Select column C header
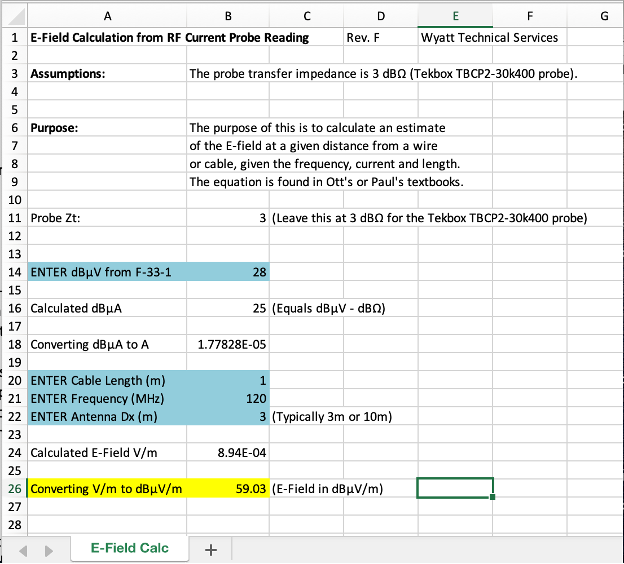 pos(306,16)
